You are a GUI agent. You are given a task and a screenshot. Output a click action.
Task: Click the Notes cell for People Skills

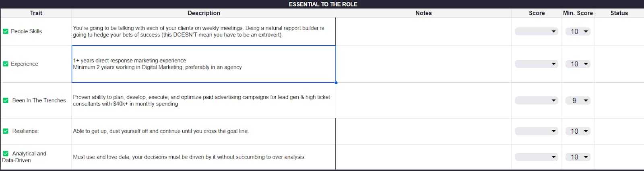423,31
